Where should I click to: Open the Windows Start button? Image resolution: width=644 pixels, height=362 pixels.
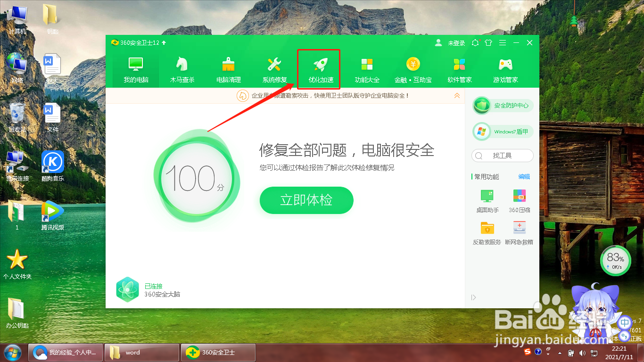[13, 352]
